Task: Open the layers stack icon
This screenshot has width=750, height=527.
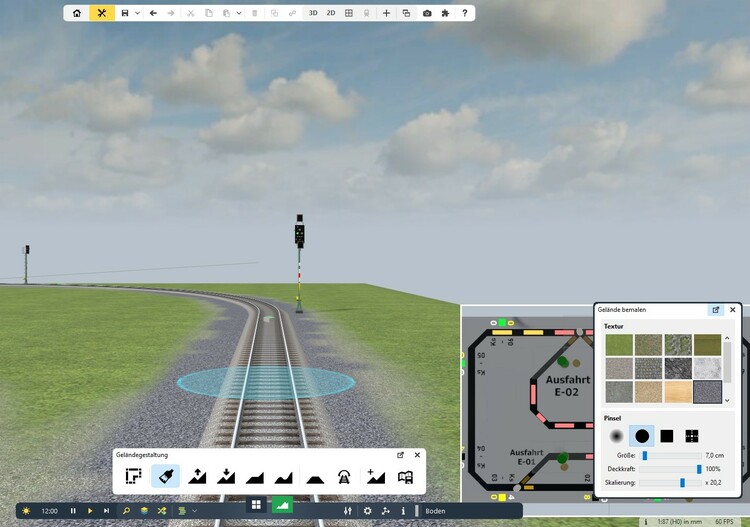Action: coord(144,511)
